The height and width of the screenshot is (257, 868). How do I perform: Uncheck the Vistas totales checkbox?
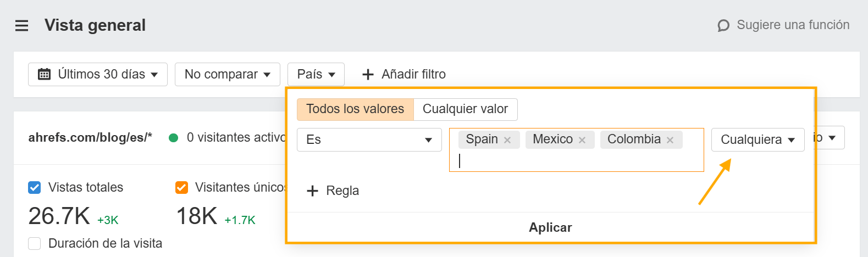click(x=34, y=187)
